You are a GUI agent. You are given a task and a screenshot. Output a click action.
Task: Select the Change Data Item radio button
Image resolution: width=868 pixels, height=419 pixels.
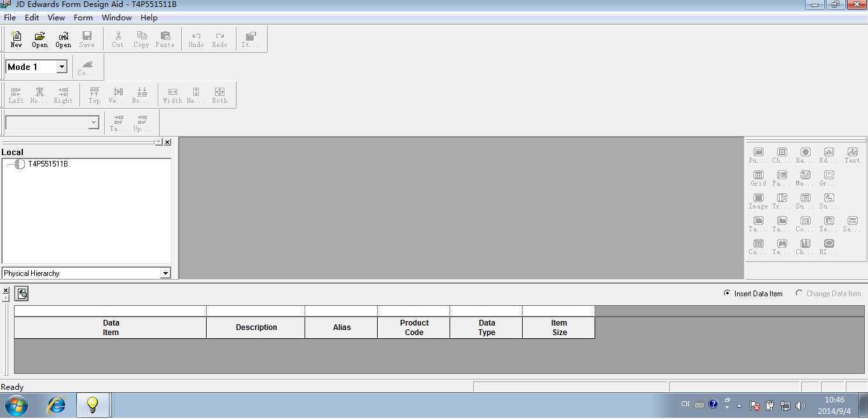(799, 293)
